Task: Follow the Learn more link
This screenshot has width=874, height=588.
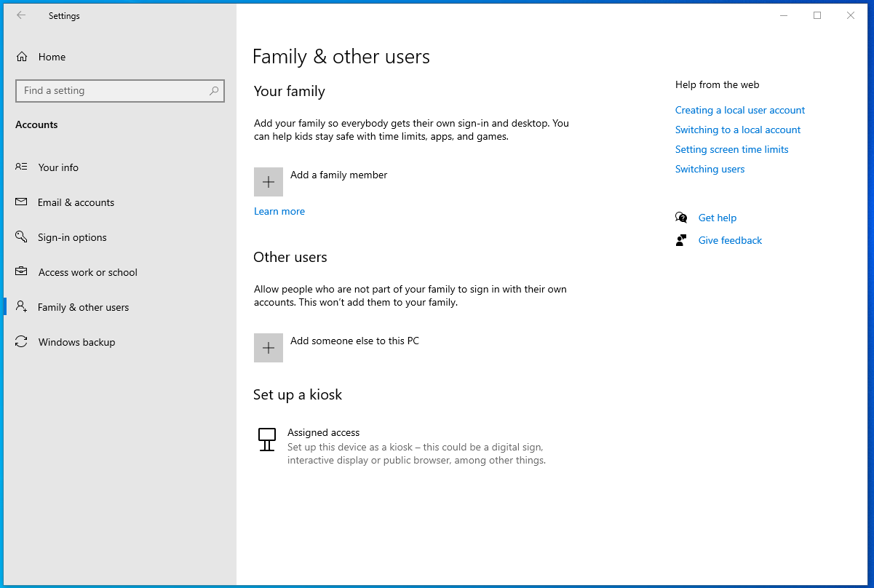Action: click(279, 211)
